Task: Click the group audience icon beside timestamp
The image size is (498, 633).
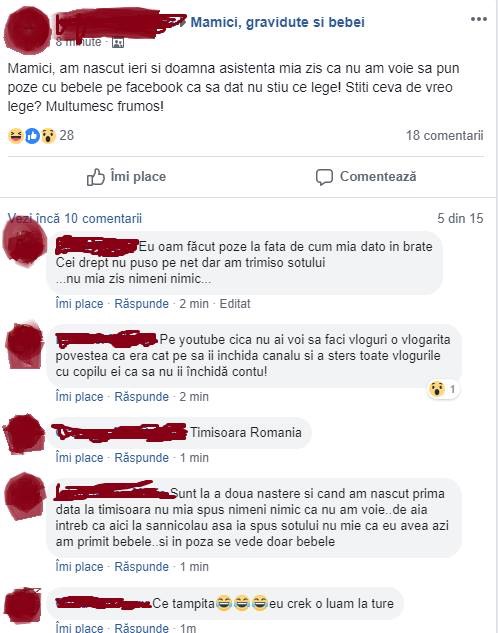Action: click(118, 42)
